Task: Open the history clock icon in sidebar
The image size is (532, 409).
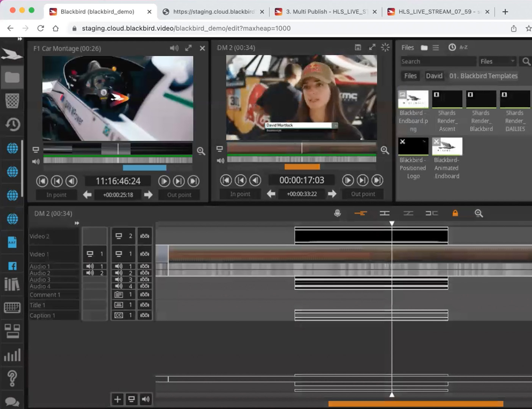Action: [x=12, y=124]
